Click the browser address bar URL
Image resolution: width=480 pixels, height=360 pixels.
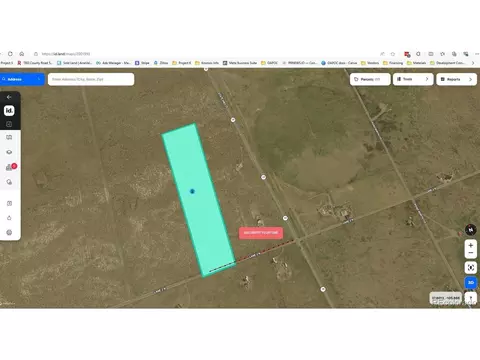pos(66,54)
